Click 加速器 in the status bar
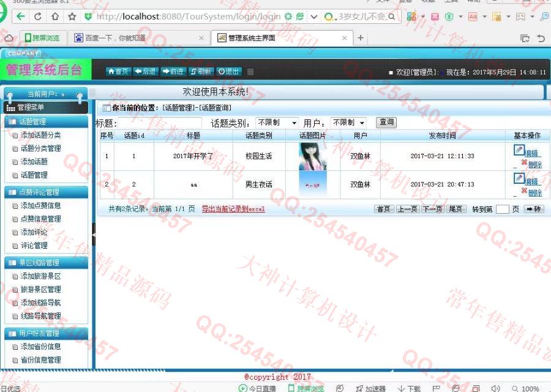The image size is (551, 392). tap(371, 388)
